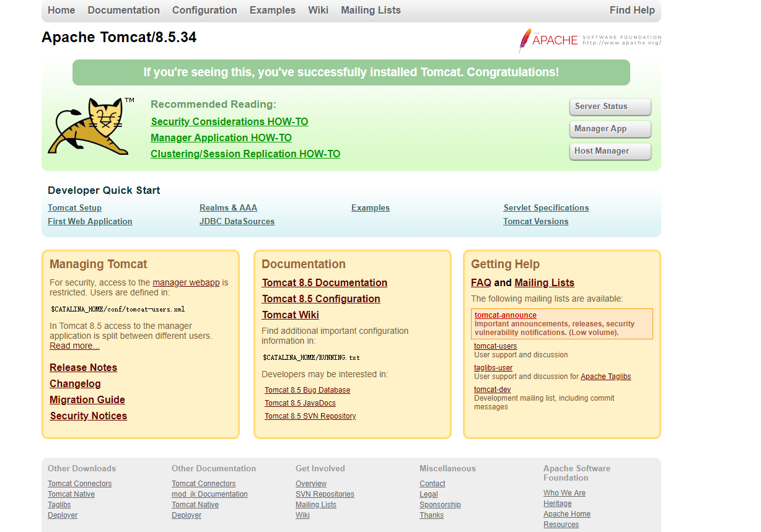Click the Host Manager button

(610, 151)
